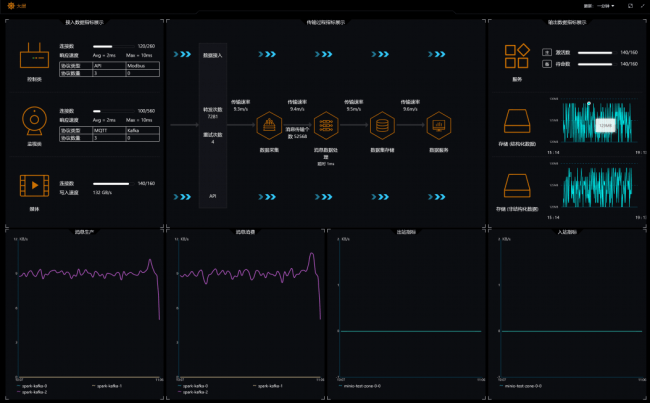Click the diagonal expand arrow icon in header
Screen dimensions: 650x403
pyautogui.click(x=643, y=6)
